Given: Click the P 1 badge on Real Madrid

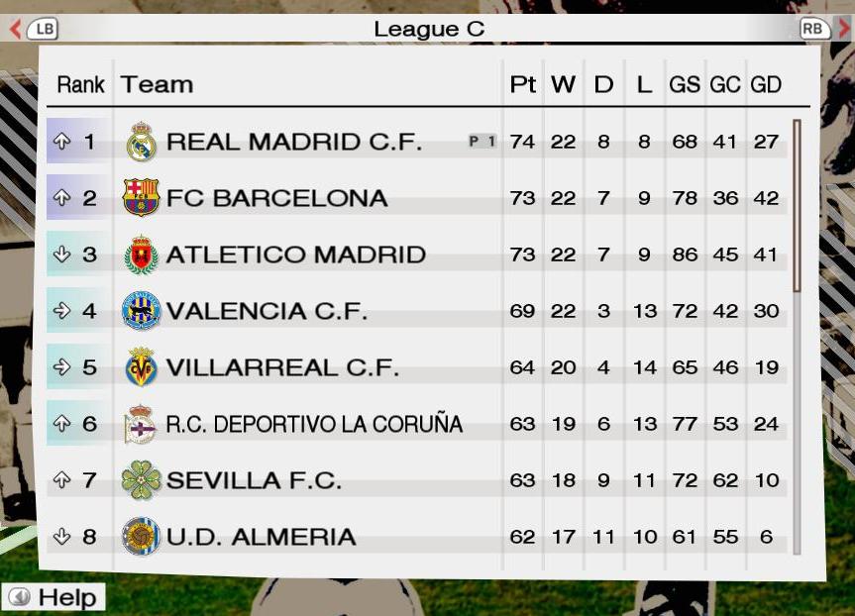Looking at the screenshot, I should (x=482, y=142).
